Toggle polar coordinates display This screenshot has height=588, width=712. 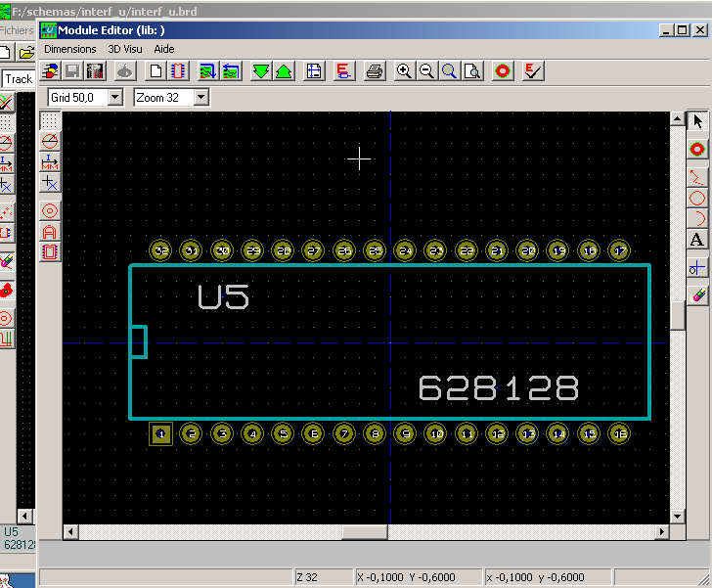tap(50, 142)
